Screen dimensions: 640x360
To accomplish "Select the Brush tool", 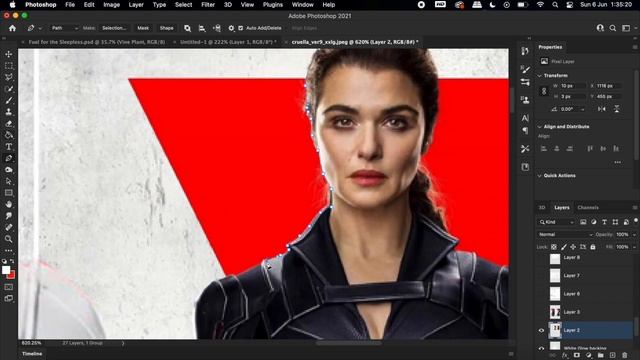I will 9,100.
